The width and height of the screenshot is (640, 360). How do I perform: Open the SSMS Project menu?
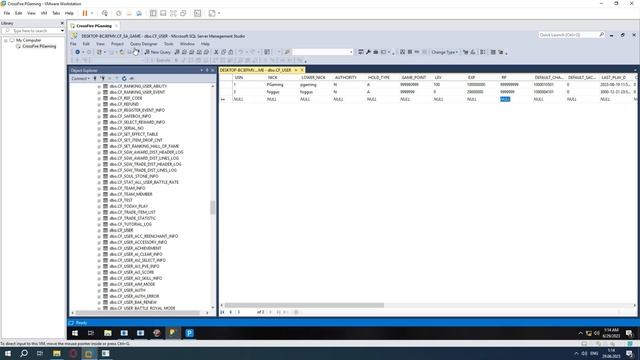pyautogui.click(x=117, y=44)
